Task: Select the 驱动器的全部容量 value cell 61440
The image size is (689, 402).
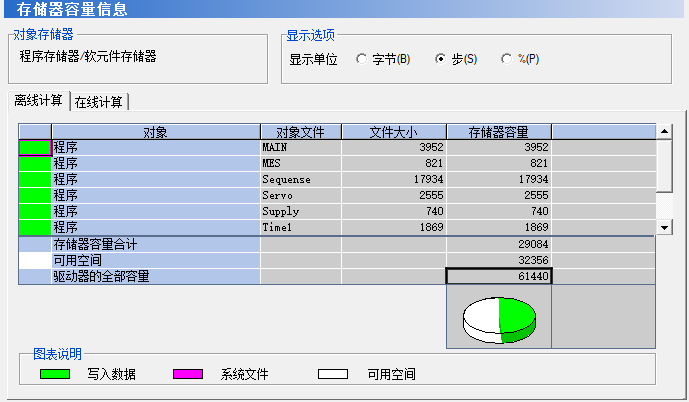Action: (498, 276)
